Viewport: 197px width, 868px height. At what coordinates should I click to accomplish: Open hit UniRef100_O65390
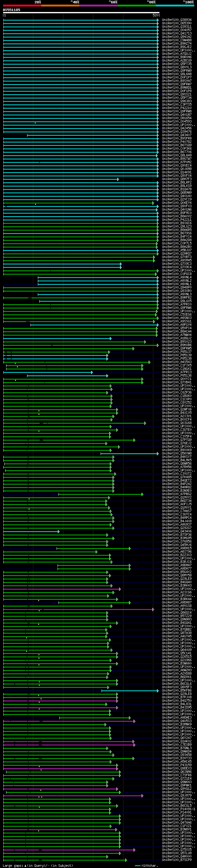(176, 23)
